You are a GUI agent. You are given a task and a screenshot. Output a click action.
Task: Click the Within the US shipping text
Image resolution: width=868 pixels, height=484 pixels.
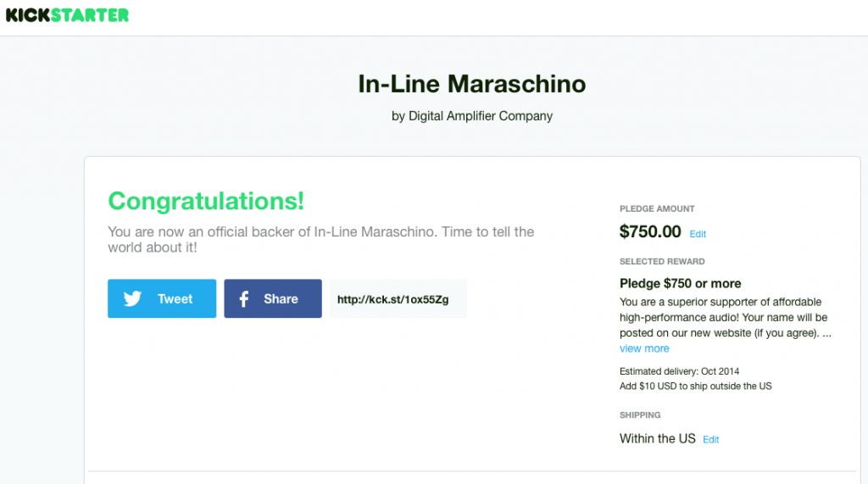click(x=658, y=438)
